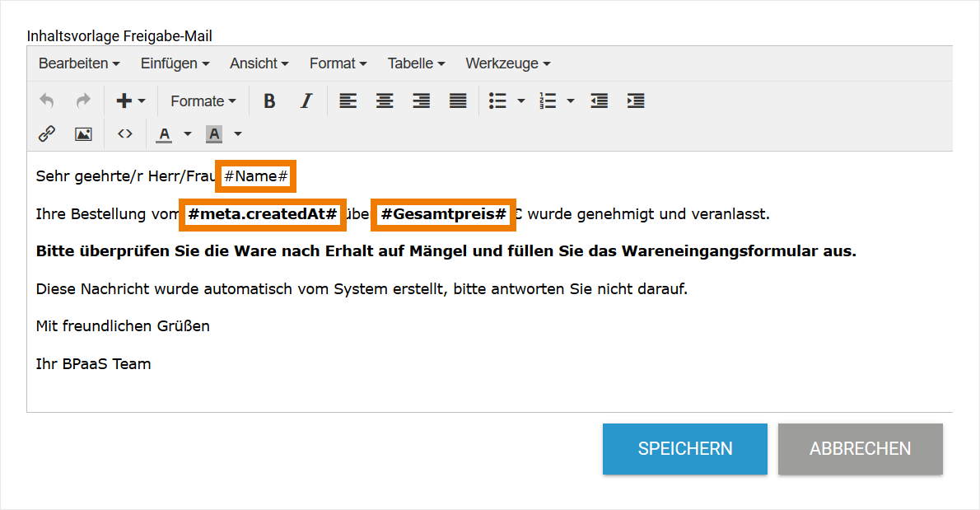Image resolution: width=980 pixels, height=510 pixels.
Task: Justify the paragraph text
Action: click(x=458, y=101)
